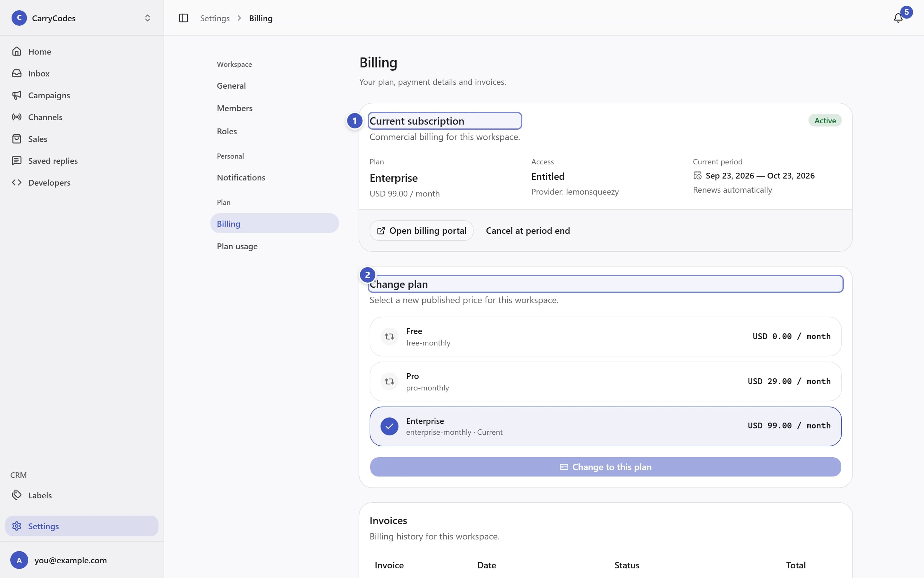The height and width of the screenshot is (578, 924).
Task: Toggle the sidebar panel icon
Action: [183, 18]
